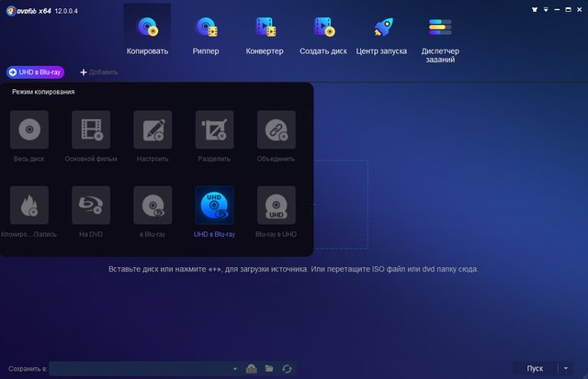Select Настроить copy mode
Screen dimensions: 588x379
[153, 136]
